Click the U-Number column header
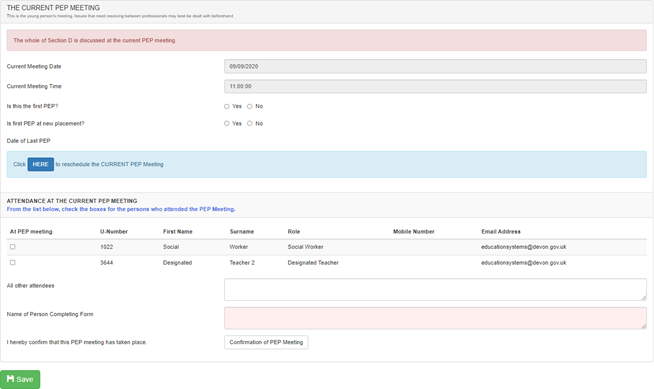The width and height of the screenshot is (654, 389). [x=114, y=231]
